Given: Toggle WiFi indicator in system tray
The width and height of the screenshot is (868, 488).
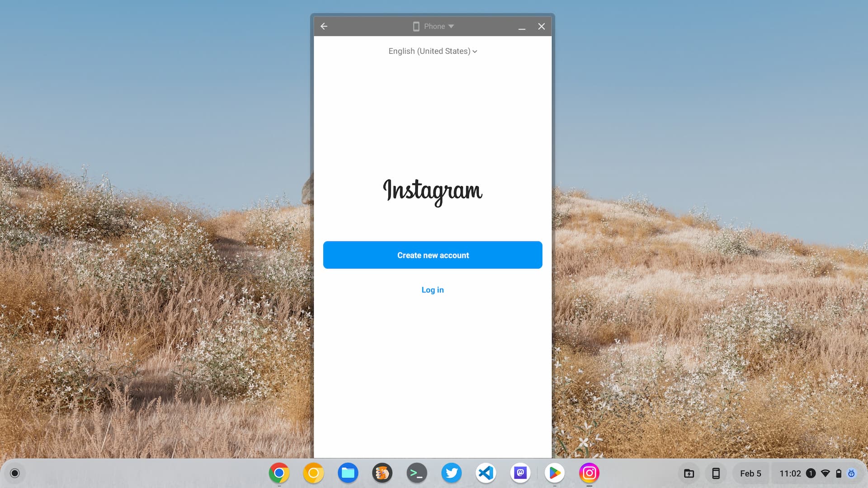Looking at the screenshot, I should point(825,473).
